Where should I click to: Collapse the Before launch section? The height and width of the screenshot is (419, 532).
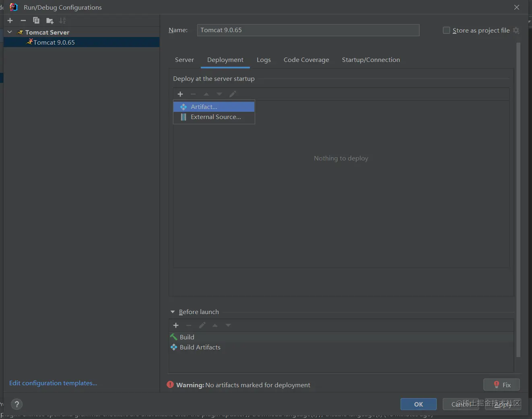[x=173, y=312]
